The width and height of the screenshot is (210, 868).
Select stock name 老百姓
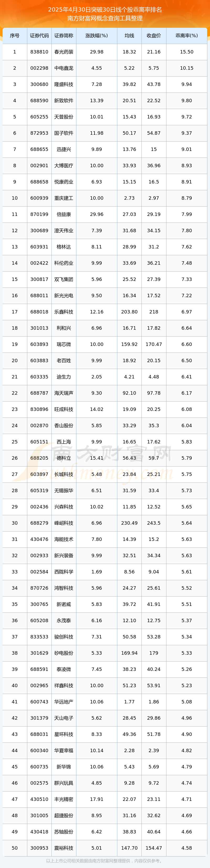point(64,361)
